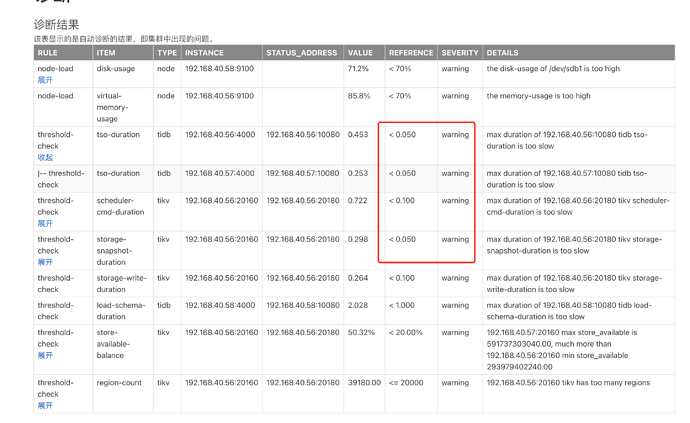Select the value 39180.00
The width and height of the screenshot is (690, 423).
coord(364,383)
